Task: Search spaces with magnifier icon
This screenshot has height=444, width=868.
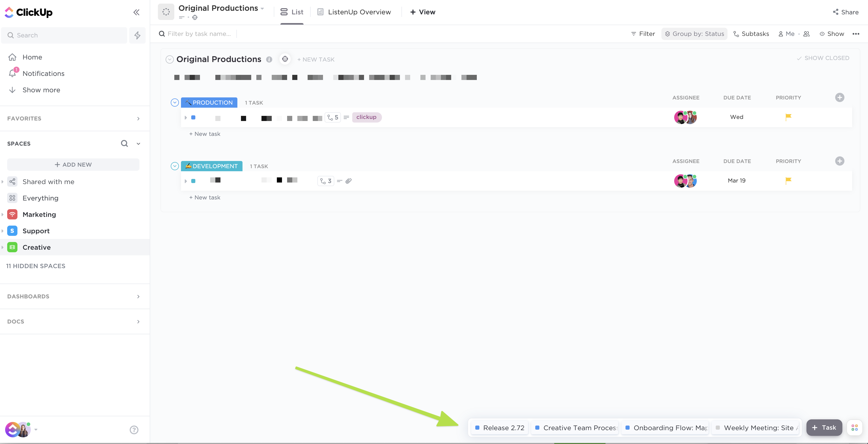Action: [x=124, y=144]
